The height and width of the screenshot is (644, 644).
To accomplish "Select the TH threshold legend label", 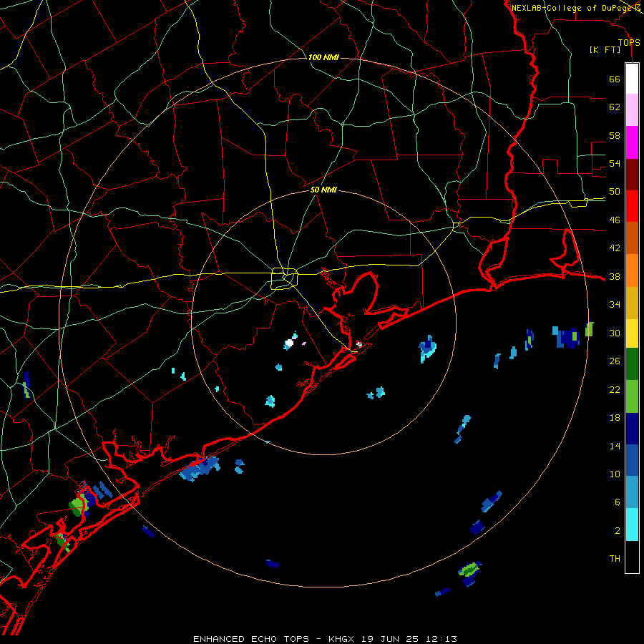I will pyautogui.click(x=615, y=559).
